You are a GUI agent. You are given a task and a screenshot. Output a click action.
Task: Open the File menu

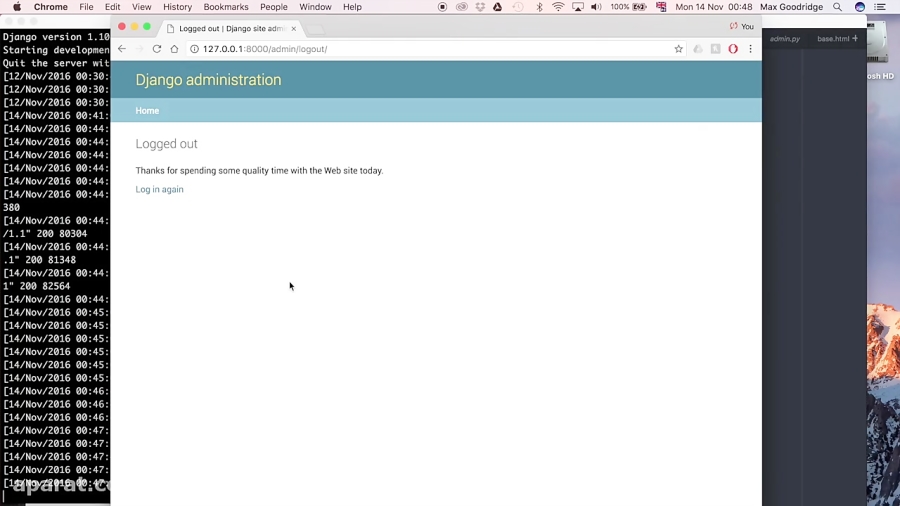(x=86, y=7)
